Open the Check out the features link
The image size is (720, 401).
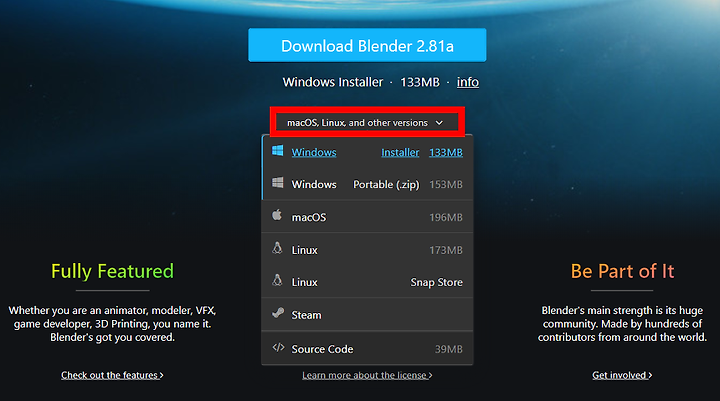tap(112, 375)
